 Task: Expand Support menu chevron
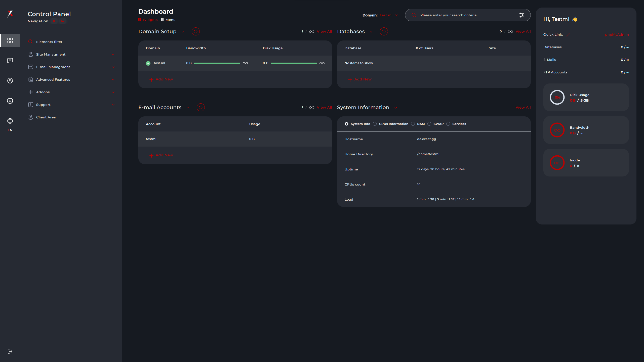tap(113, 105)
